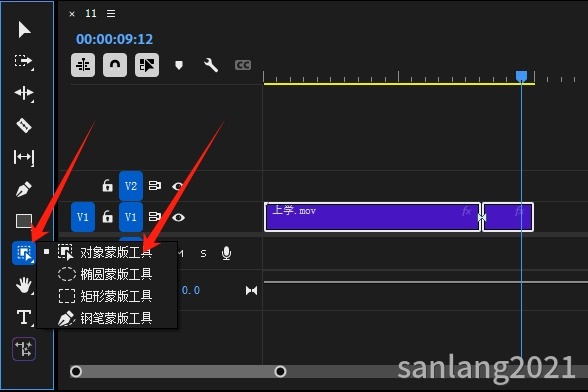Toggle V1 track targeting button
Viewport: 588px width, 392px height.
pyautogui.click(x=131, y=217)
